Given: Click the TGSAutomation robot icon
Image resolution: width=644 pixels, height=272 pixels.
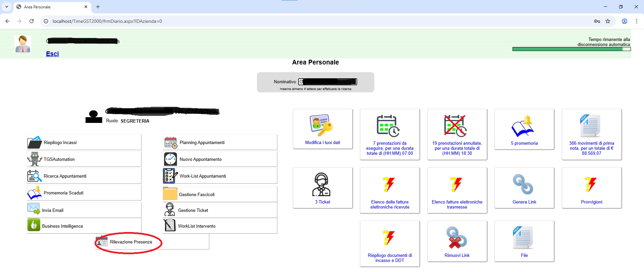Looking at the screenshot, I should (x=35, y=159).
